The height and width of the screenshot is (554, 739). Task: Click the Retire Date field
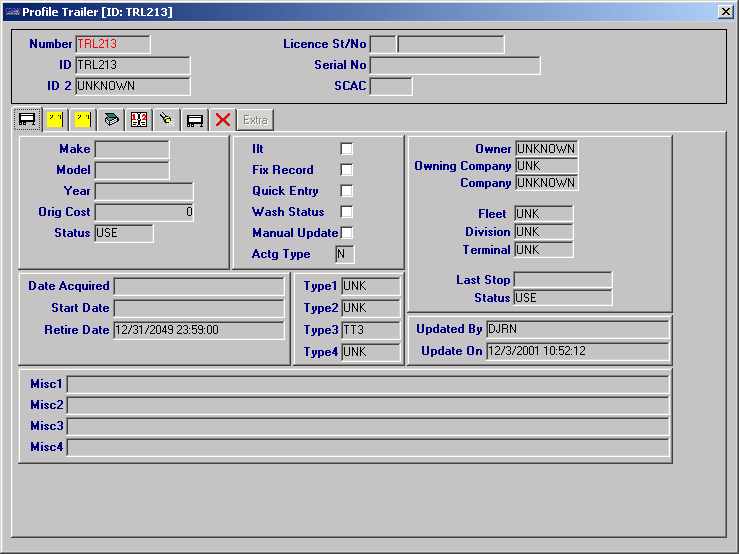tap(199, 330)
